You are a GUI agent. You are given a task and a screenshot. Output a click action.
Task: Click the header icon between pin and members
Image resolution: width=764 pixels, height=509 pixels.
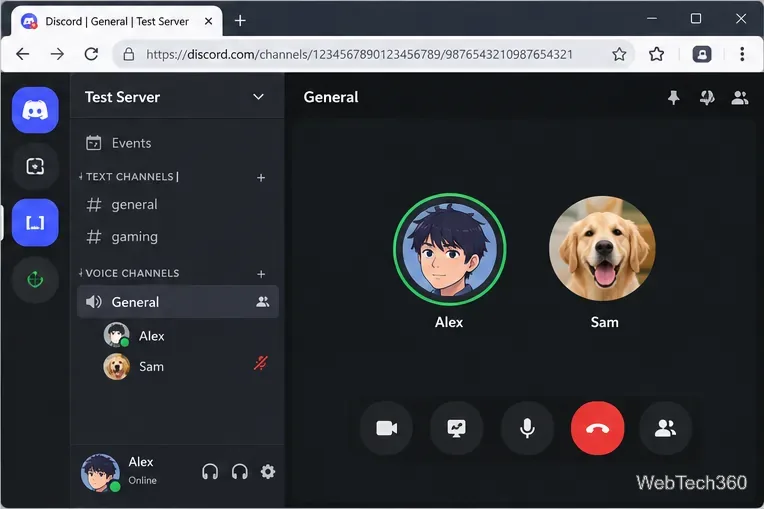click(707, 97)
